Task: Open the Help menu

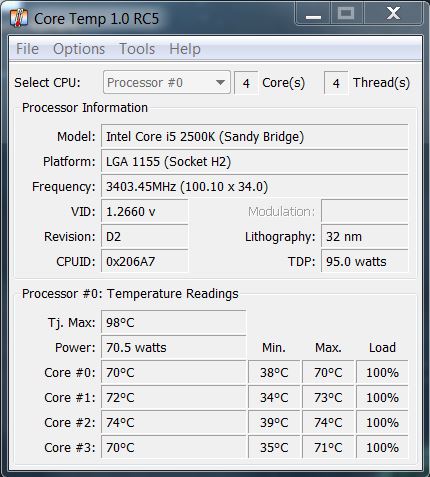Action: (185, 49)
